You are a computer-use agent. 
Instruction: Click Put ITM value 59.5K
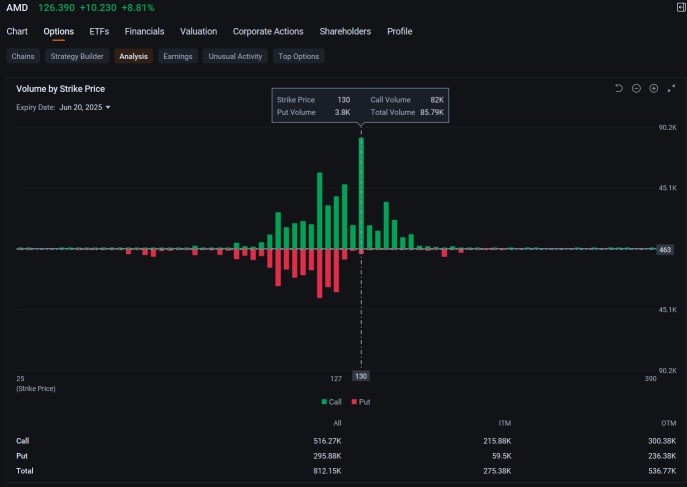(x=502, y=456)
